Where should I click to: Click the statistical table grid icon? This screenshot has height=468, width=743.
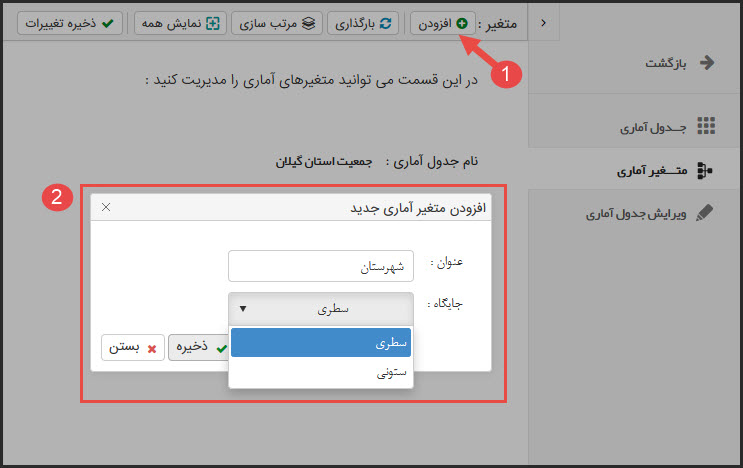coord(706,125)
